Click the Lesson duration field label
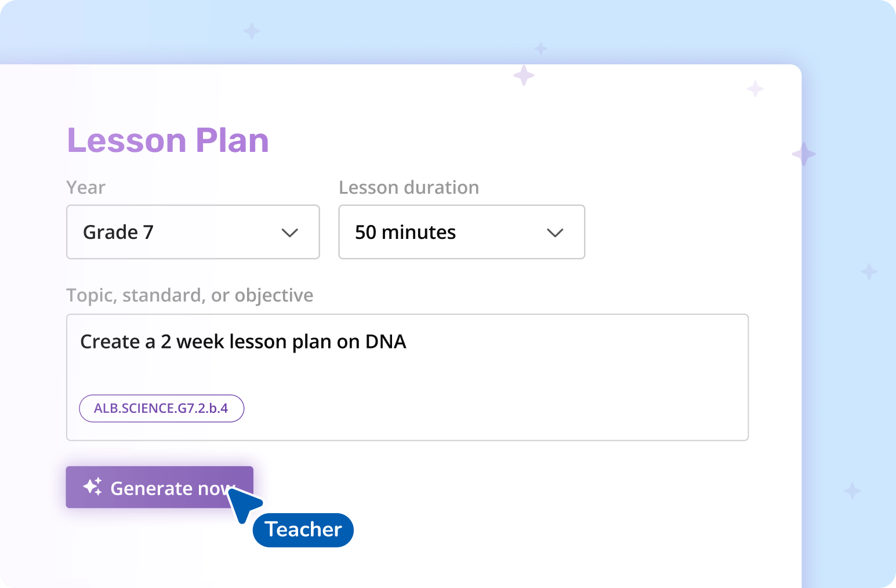The width and height of the screenshot is (896, 588). coord(409,187)
